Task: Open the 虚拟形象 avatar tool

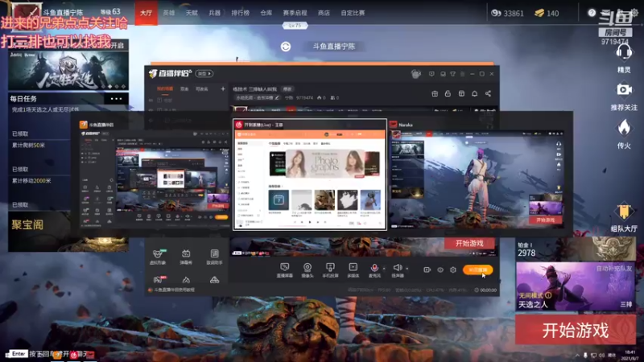Action: pos(158,257)
